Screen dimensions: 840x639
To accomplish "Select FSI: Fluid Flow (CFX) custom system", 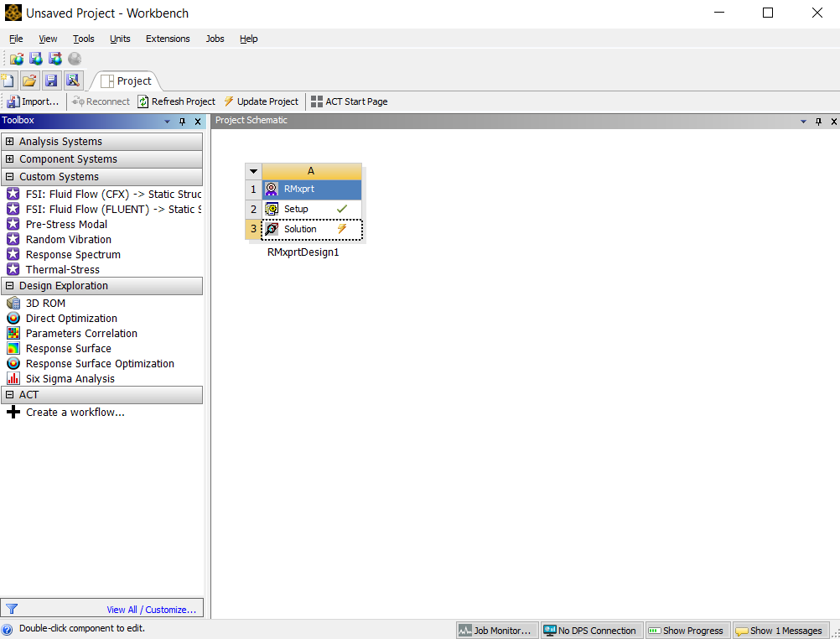I will tap(104, 194).
